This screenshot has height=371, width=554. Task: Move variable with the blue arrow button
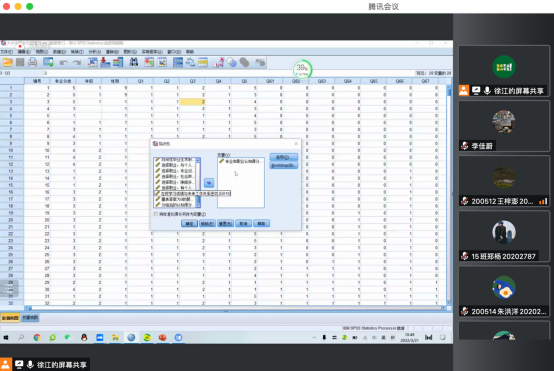209,183
